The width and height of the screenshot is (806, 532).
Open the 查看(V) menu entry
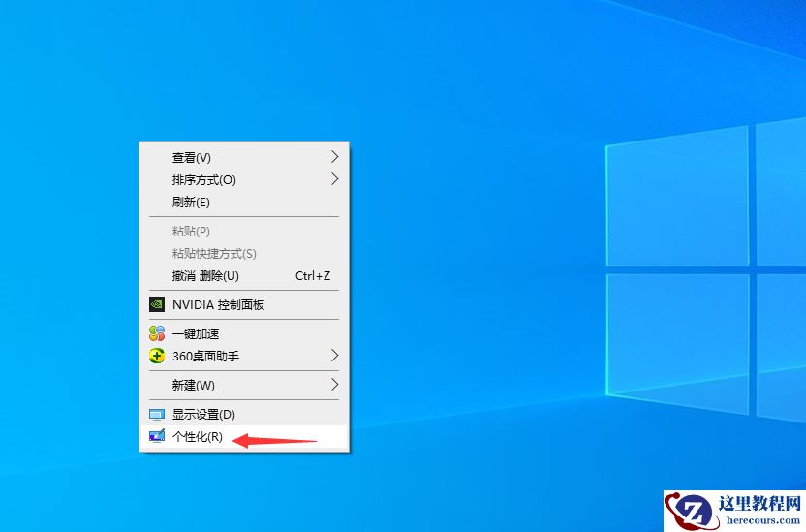click(x=244, y=157)
